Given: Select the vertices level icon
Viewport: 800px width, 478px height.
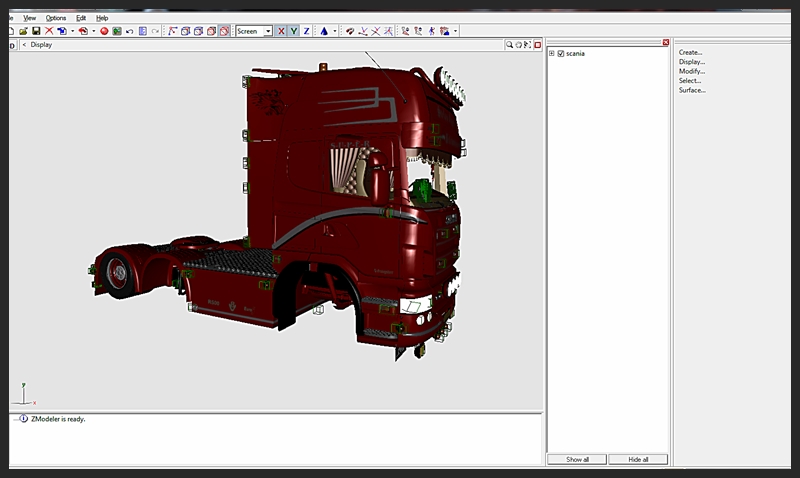Looking at the screenshot, I should pos(173,31).
